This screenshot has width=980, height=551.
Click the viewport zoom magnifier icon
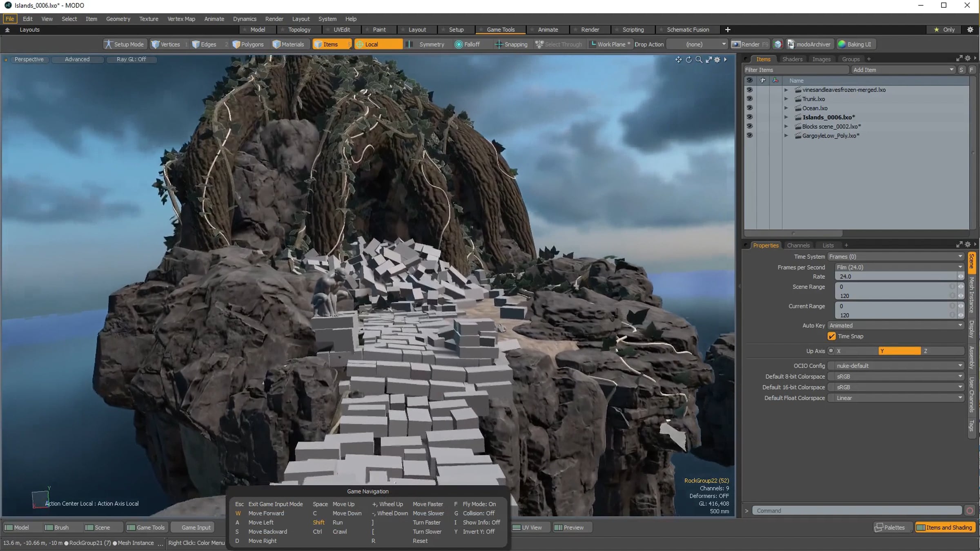[699, 60]
